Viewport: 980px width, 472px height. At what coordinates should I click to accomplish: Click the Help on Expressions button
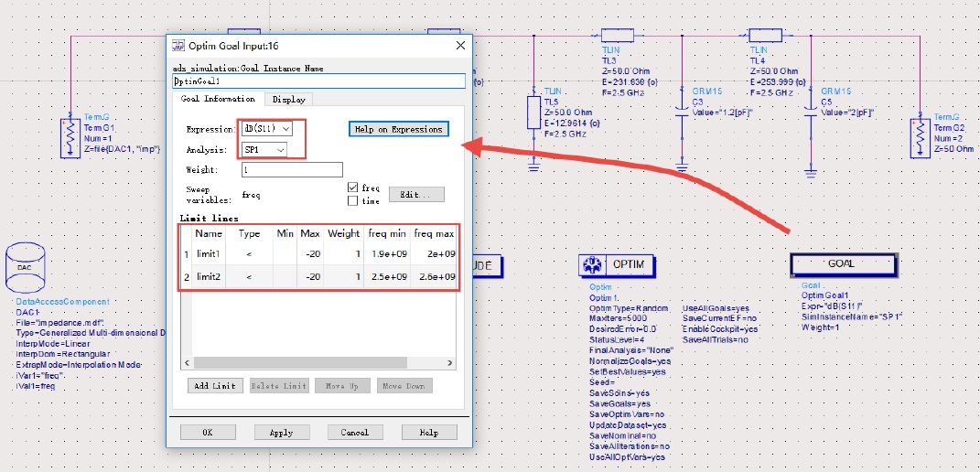(399, 129)
